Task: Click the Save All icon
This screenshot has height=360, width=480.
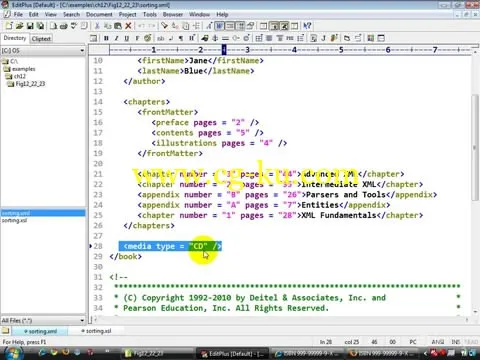Action: pos(40,26)
